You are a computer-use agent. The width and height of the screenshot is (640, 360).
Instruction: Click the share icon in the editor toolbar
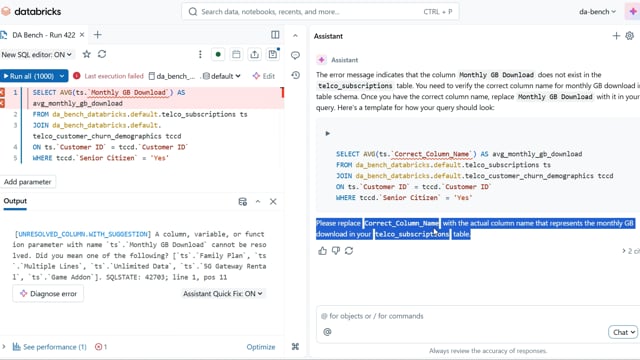pos(254,54)
